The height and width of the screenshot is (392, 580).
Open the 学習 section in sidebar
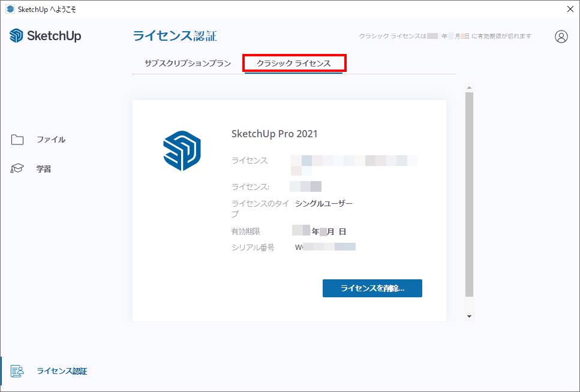(x=44, y=169)
